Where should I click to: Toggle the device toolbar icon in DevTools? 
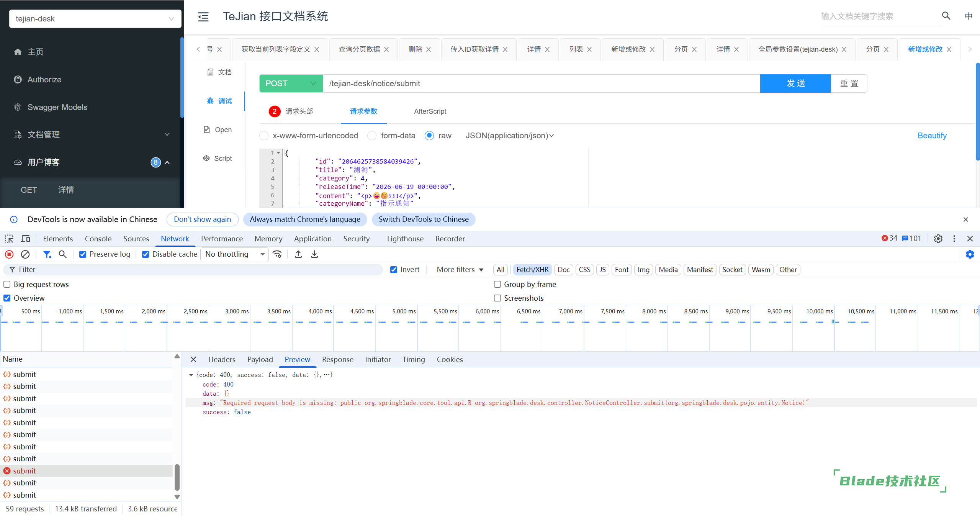click(26, 239)
